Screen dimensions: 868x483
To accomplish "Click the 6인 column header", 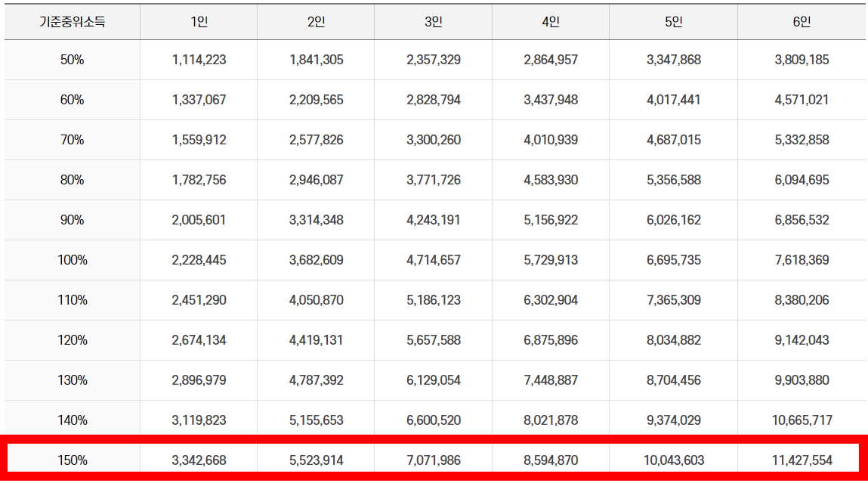I will (x=802, y=22).
